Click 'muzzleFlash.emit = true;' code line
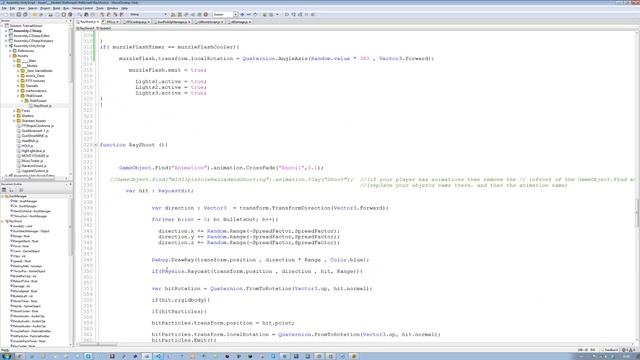The image size is (640, 360). 168,70
